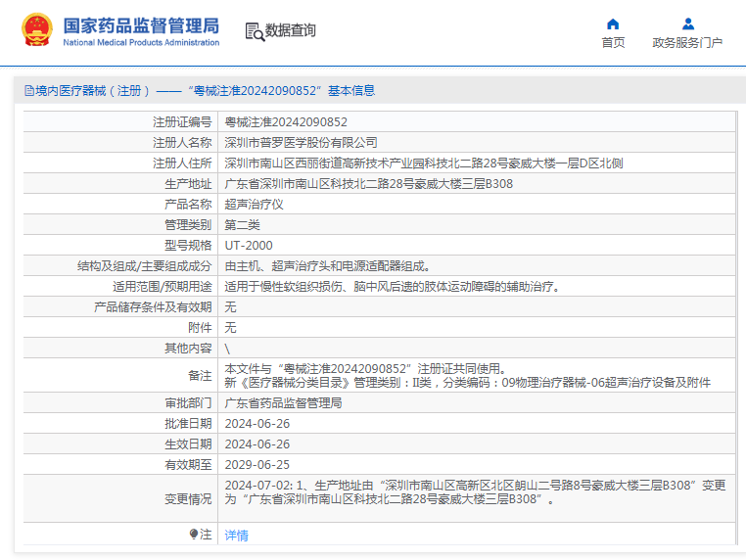Viewport: 746px width, 560px height.
Task: Click the 生效日期 label
Action: (188, 443)
